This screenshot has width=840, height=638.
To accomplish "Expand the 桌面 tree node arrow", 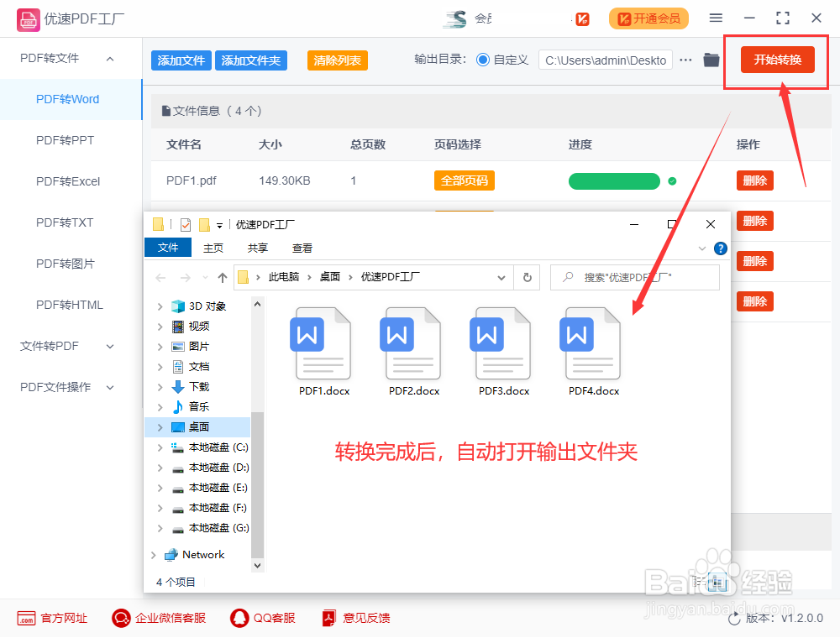I will point(160,427).
